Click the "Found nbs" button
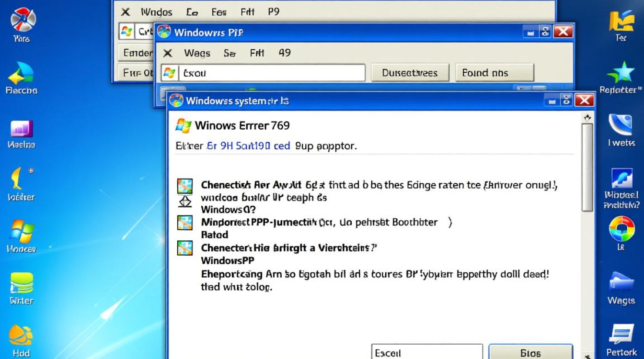 (494, 73)
